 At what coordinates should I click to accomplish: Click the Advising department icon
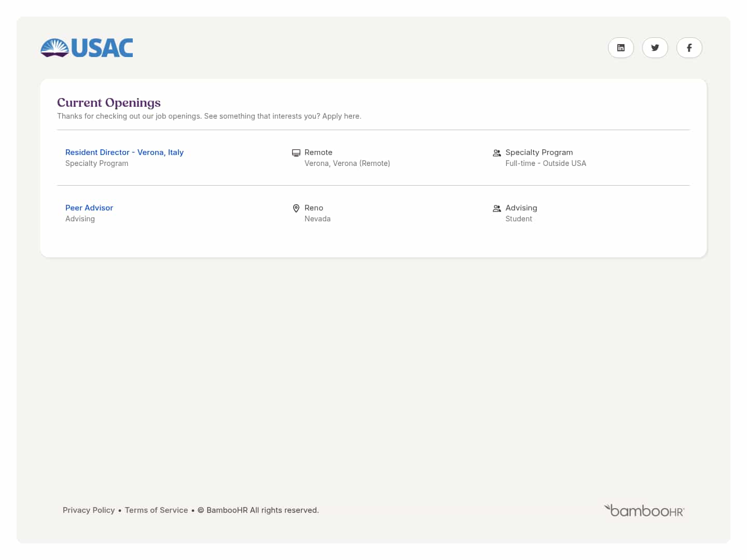(x=496, y=208)
